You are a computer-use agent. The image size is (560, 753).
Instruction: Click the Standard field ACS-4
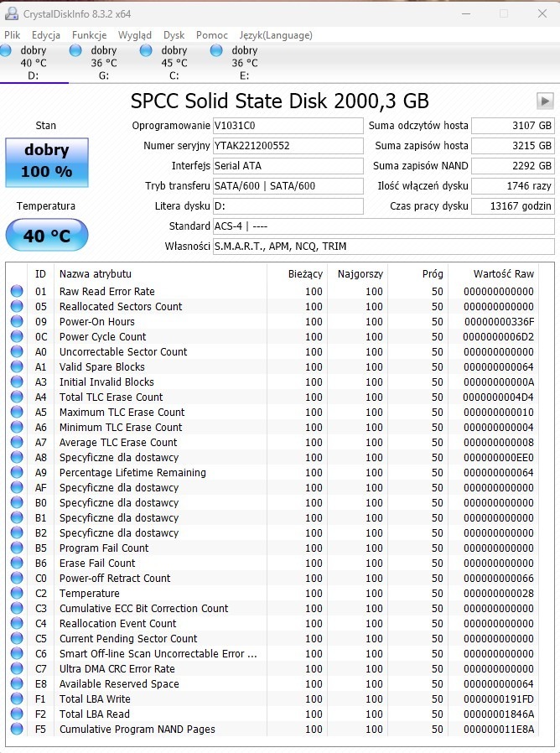[x=384, y=226]
